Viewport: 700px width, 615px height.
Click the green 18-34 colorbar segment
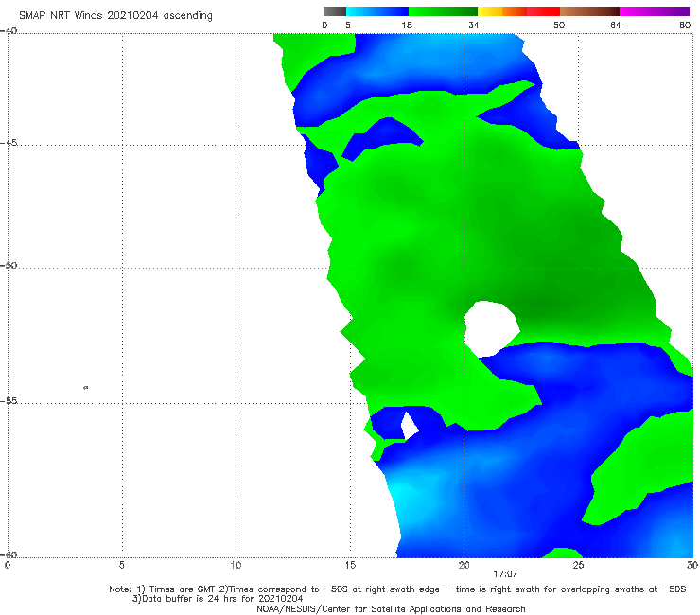click(443, 11)
